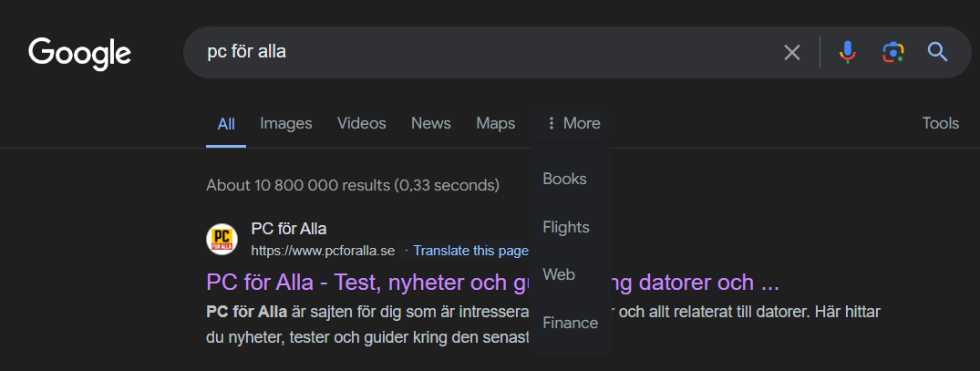980x371 pixels.
Task: Open Google Lens image search
Action: pos(892,53)
